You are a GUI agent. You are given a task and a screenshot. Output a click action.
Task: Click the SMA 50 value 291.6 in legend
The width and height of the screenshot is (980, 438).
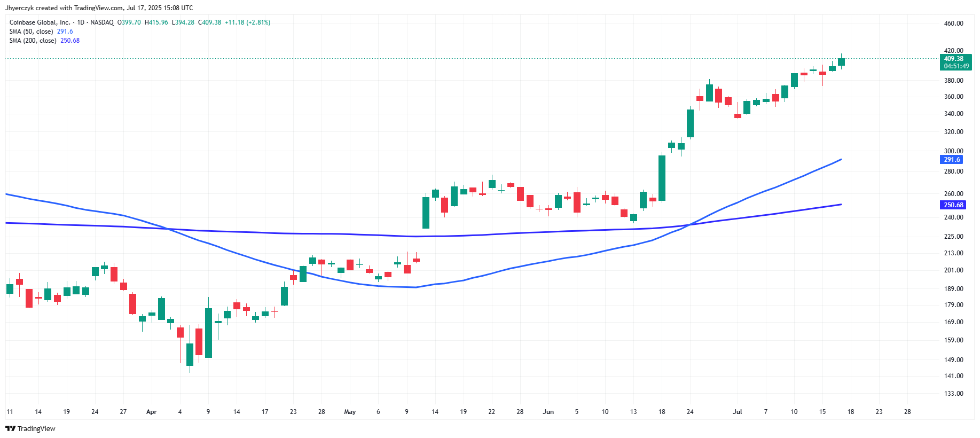65,32
